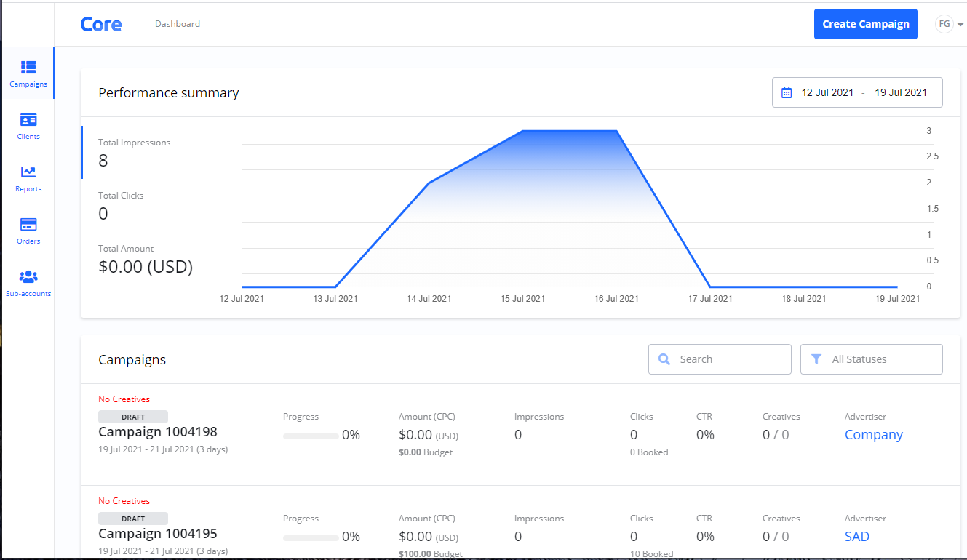Screen dimensions: 967x560
Task: Select the Total Impressions metric
Action: [135, 152]
